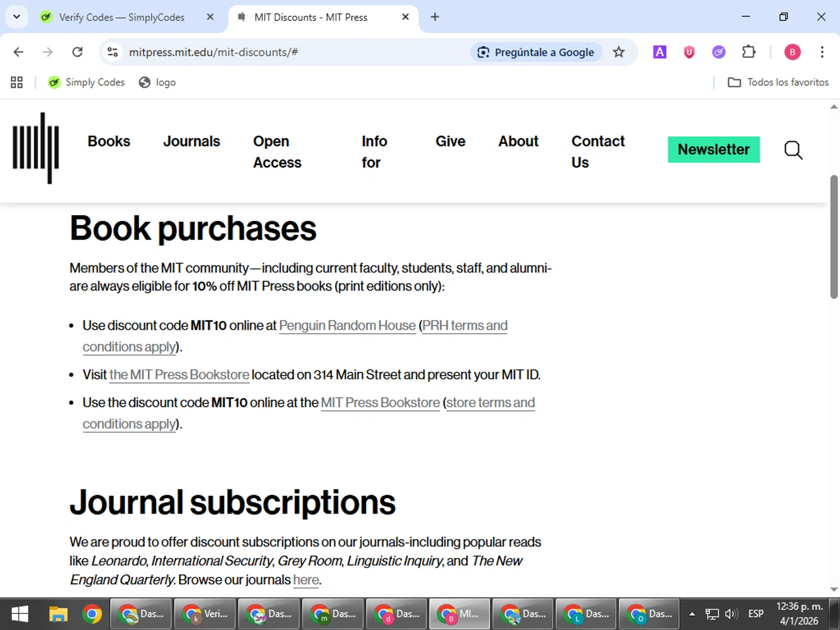Image resolution: width=840 pixels, height=630 pixels.
Task: Open the Chrome profile avatar B
Action: (792, 52)
